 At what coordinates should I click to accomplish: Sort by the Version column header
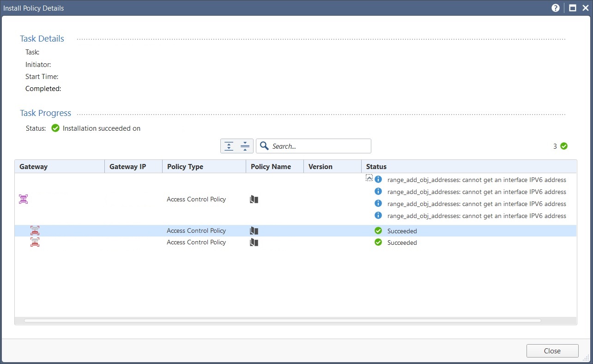tap(333, 166)
